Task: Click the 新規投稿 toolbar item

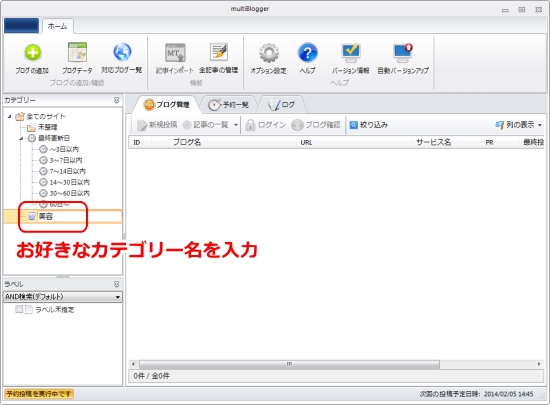Action: click(x=157, y=125)
